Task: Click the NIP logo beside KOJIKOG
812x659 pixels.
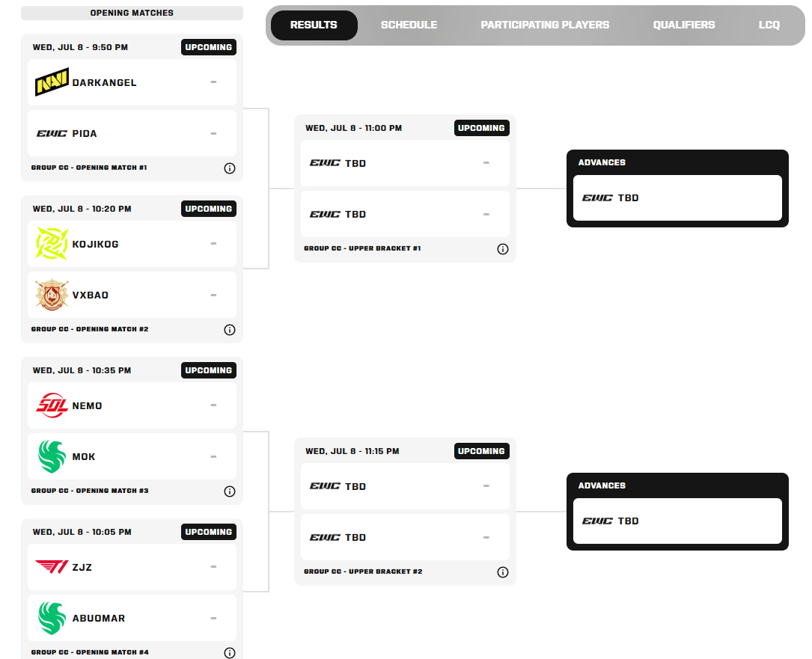Action: [x=52, y=243]
